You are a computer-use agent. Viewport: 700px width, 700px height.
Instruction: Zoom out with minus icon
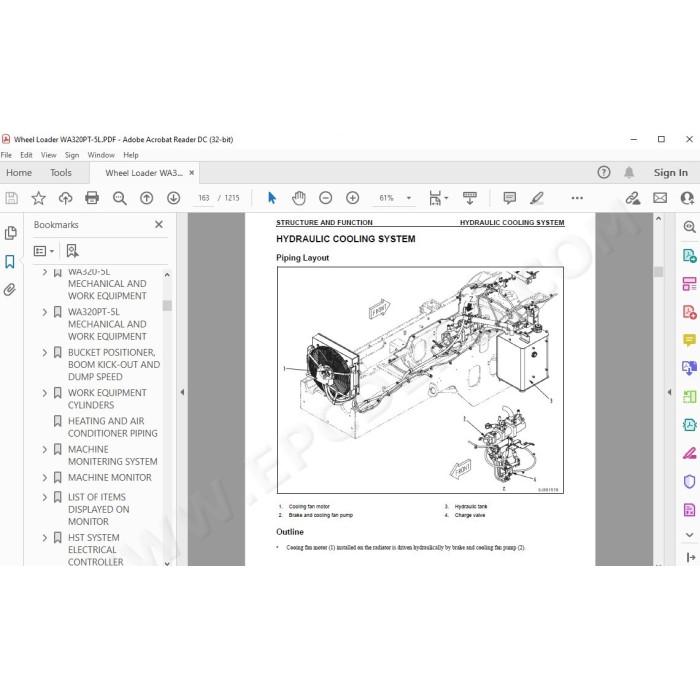click(326, 198)
